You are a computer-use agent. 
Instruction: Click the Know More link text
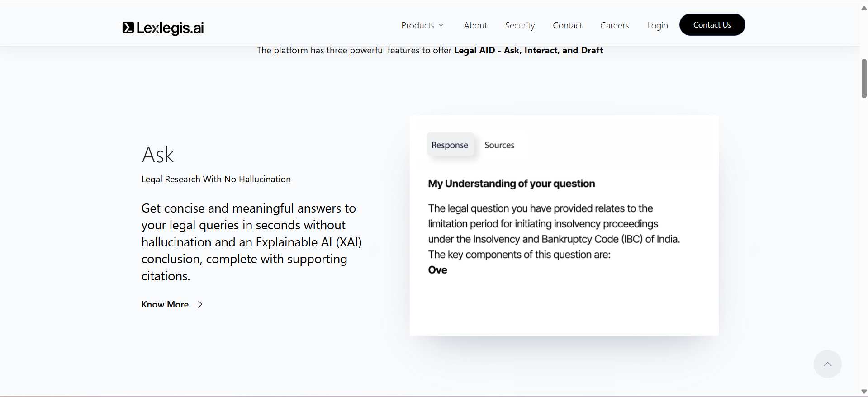(165, 304)
